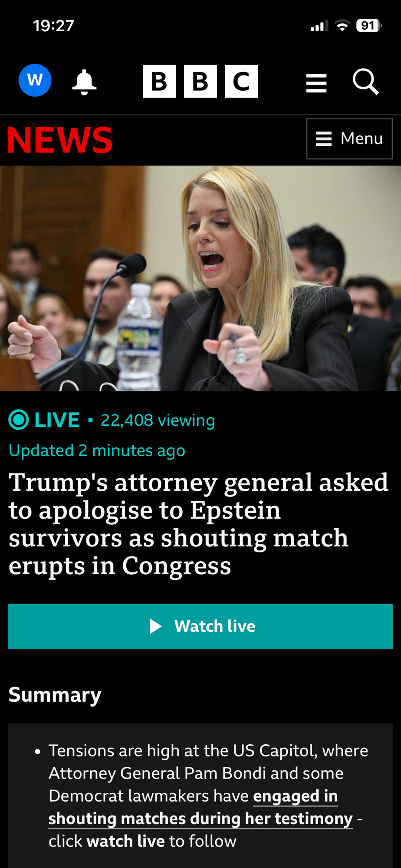
Task: Expand the News Menu button
Action: 349,139
